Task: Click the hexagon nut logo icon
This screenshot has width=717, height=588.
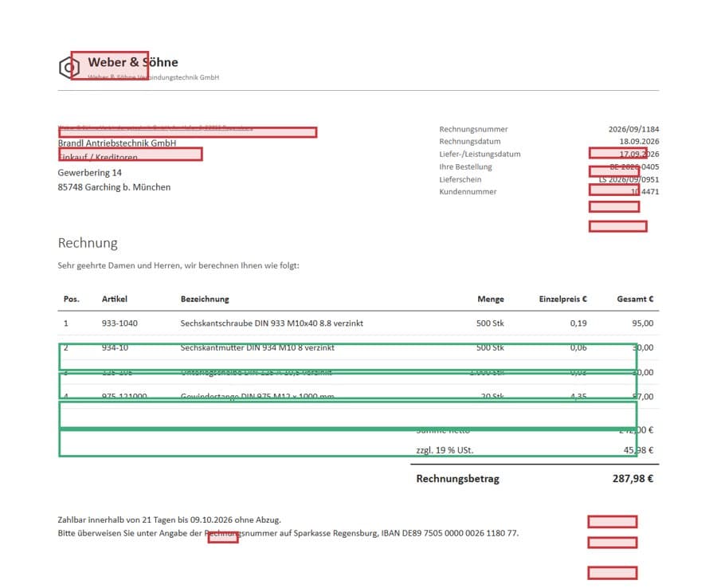Action: (69, 68)
